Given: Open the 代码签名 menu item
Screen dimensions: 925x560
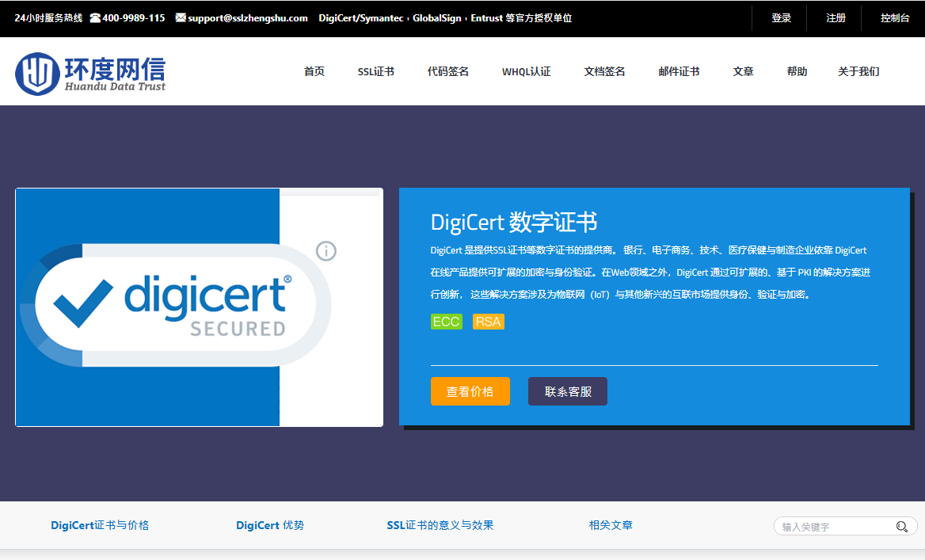Looking at the screenshot, I should [447, 71].
